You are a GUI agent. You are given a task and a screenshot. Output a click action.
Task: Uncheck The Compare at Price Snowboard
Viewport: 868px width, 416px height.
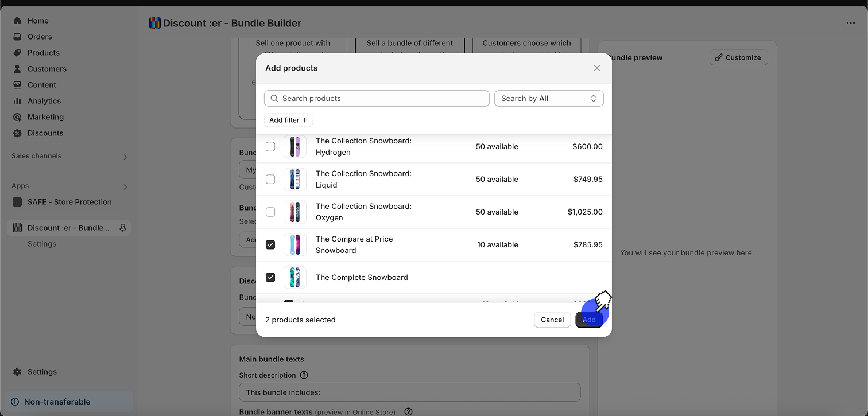pos(270,245)
